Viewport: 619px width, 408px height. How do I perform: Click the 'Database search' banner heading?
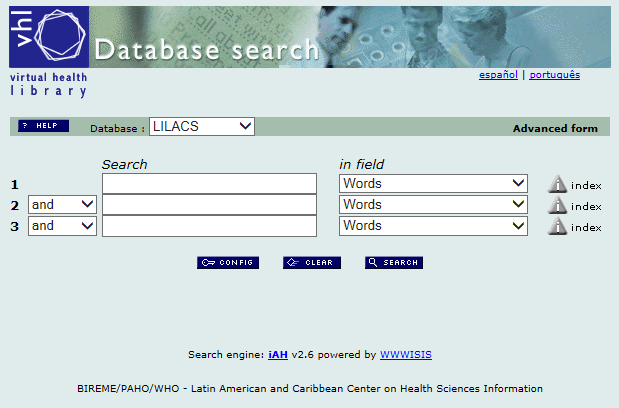(x=206, y=50)
